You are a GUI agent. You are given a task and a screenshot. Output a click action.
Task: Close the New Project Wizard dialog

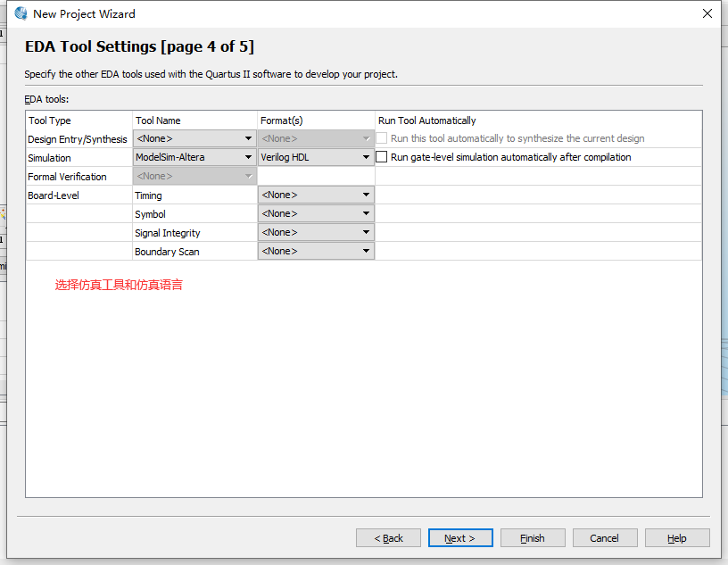[x=707, y=13]
